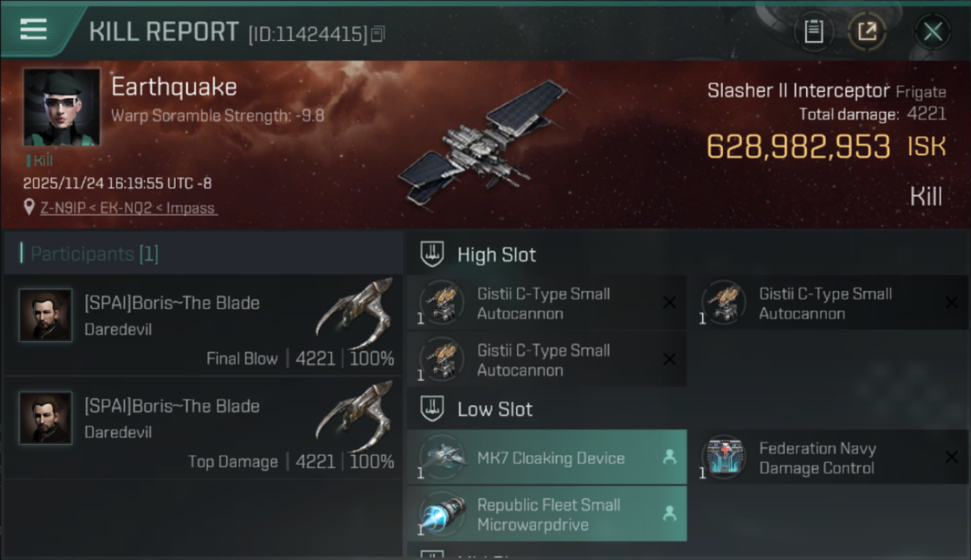Toggle destroyed mark on Federation Navy Damage Control
971x560 pixels.
pos(952,457)
